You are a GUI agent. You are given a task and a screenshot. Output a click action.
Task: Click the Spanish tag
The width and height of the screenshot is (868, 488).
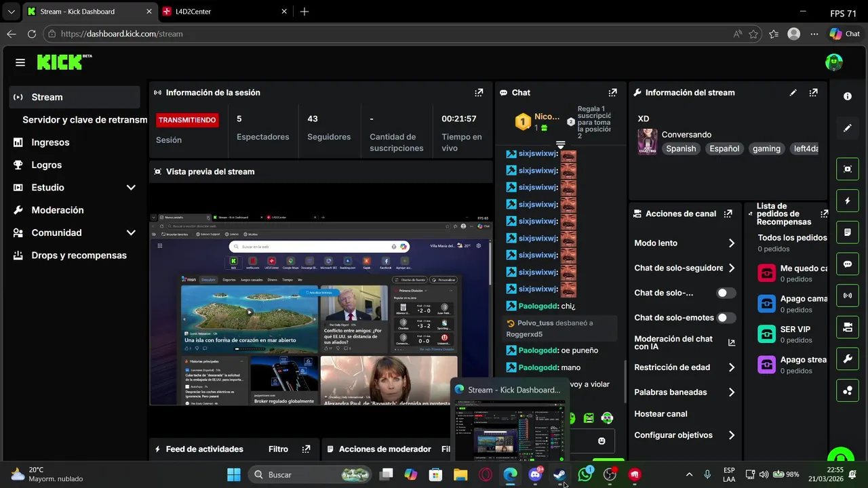(681, 148)
